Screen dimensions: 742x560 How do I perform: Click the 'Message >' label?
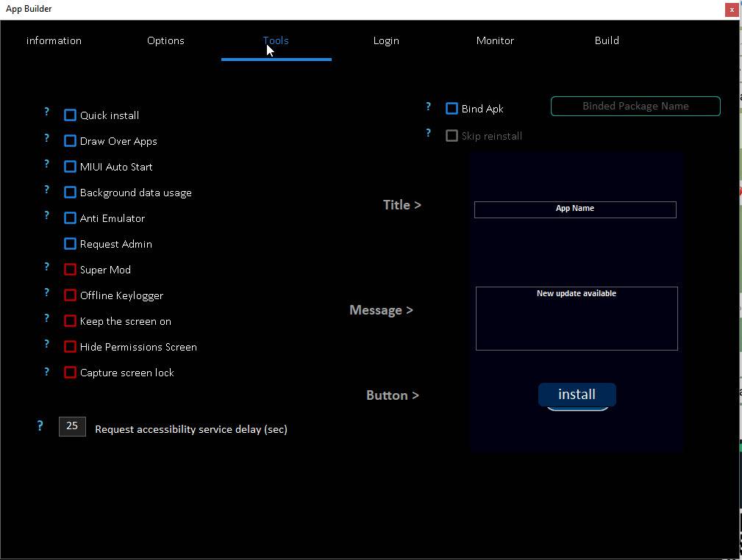[382, 310]
